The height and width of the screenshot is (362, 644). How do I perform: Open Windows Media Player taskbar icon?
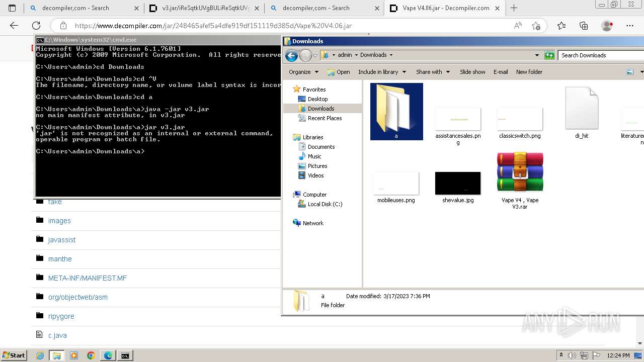[74, 355]
